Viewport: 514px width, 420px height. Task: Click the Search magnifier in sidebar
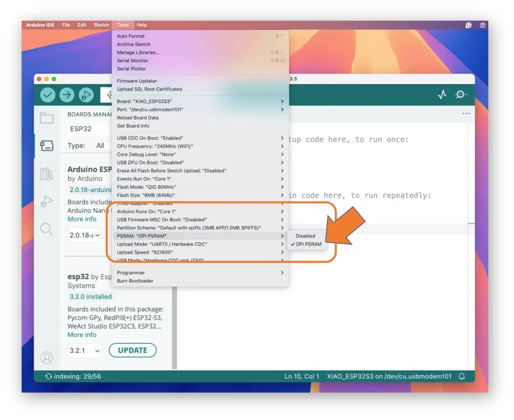(47, 229)
